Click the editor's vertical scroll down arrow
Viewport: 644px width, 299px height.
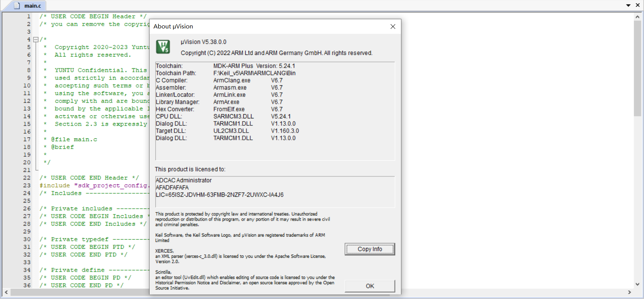tap(637, 284)
